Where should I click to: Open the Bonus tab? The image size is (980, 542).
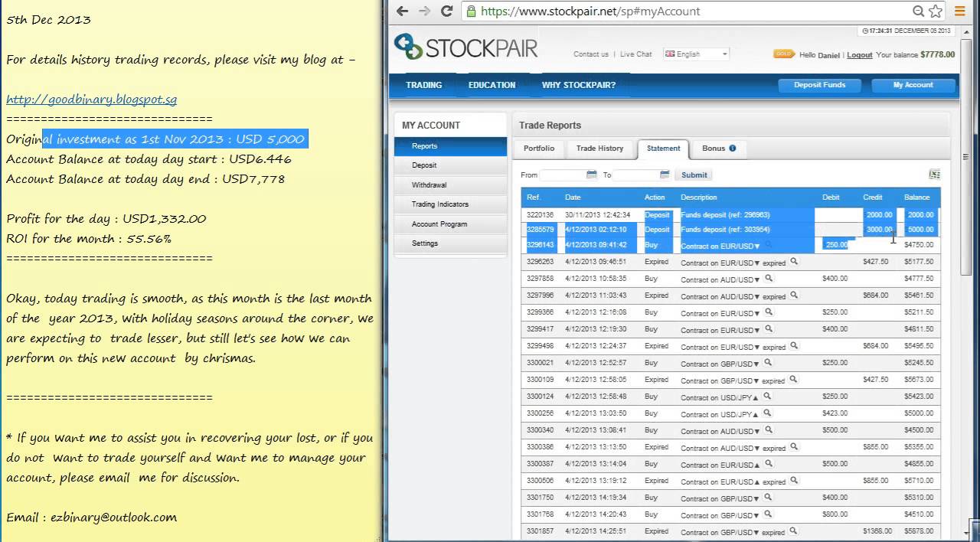pyautogui.click(x=718, y=149)
